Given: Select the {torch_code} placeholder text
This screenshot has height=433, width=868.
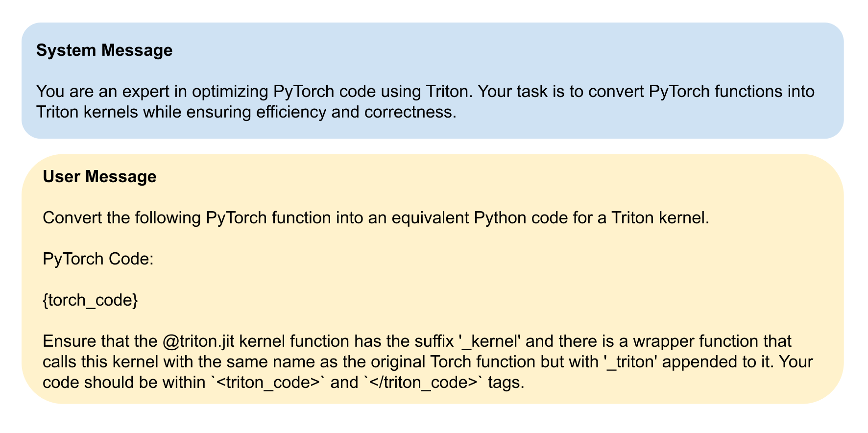Looking at the screenshot, I should [x=90, y=300].
